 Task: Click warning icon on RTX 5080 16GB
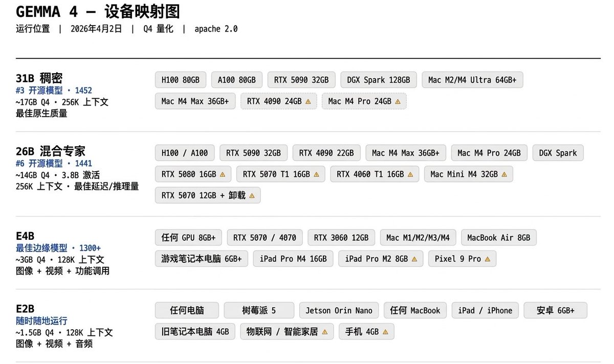pos(223,174)
